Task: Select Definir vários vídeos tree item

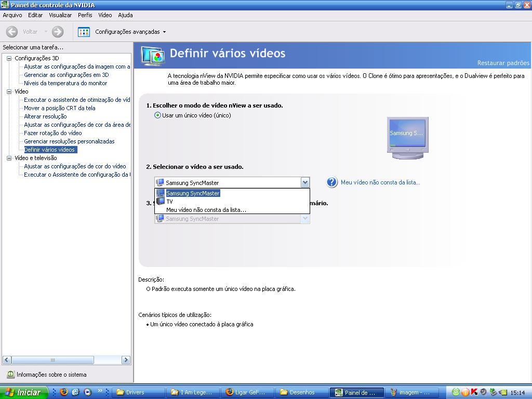Action: coord(50,150)
